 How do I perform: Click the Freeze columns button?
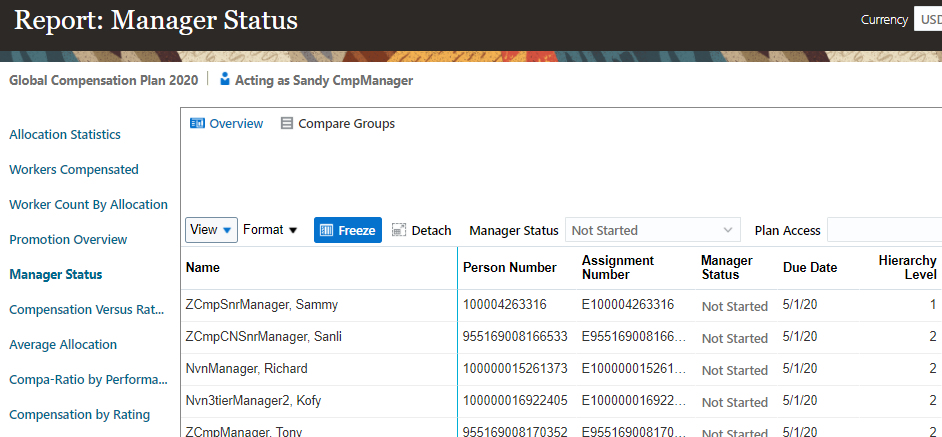pyautogui.click(x=347, y=230)
